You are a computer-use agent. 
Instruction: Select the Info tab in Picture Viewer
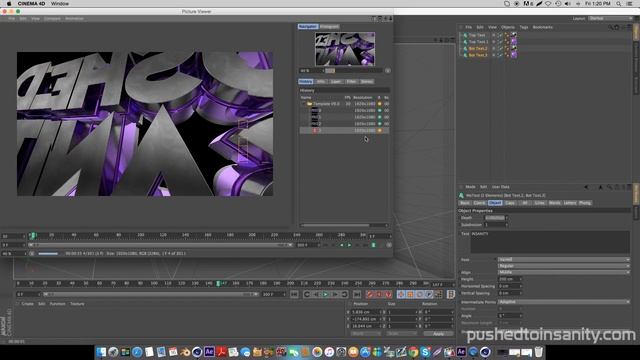pyautogui.click(x=321, y=82)
